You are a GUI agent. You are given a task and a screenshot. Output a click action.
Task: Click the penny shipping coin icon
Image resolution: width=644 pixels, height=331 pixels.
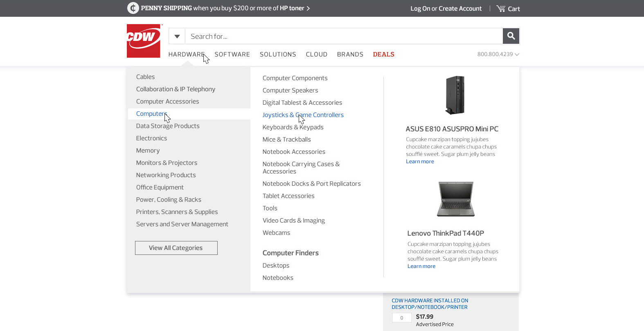click(133, 8)
